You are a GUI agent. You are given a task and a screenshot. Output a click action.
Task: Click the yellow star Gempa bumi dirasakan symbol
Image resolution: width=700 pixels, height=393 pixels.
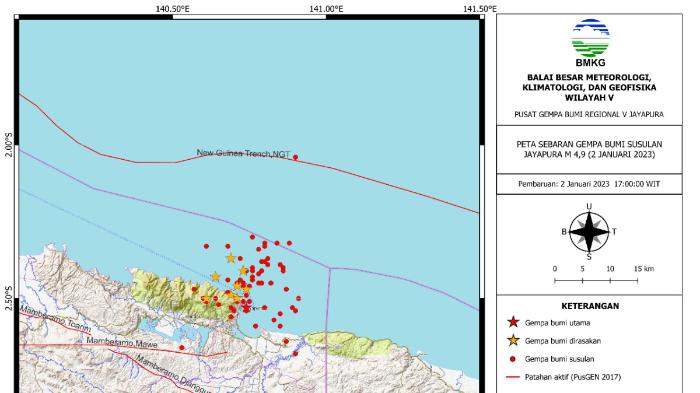[513, 340]
